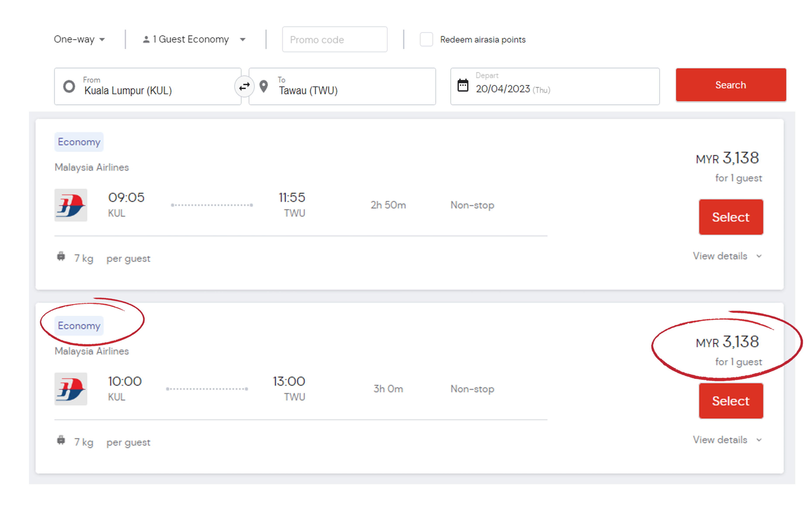Screen dimensions: 812x513
Task: Expand View details for the 10:00 flight
Action: pos(727,440)
